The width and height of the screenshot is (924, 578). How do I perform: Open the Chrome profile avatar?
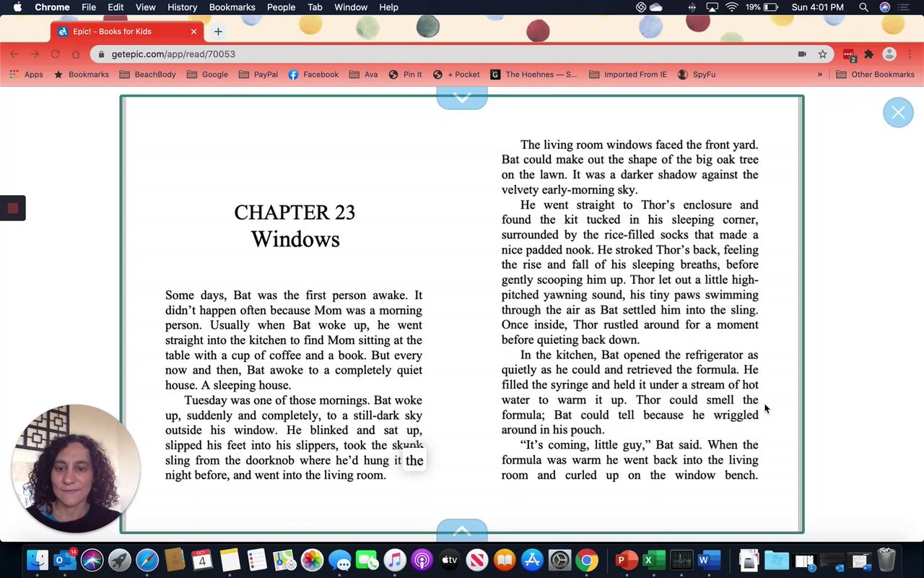(889, 54)
